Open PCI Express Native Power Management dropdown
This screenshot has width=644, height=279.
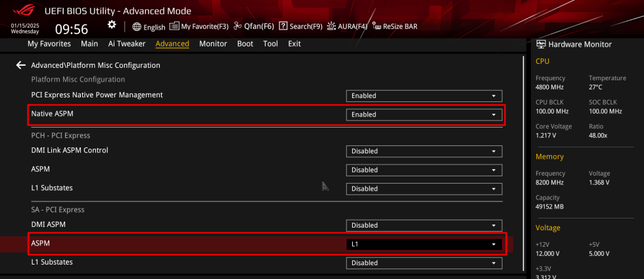pyautogui.click(x=424, y=95)
